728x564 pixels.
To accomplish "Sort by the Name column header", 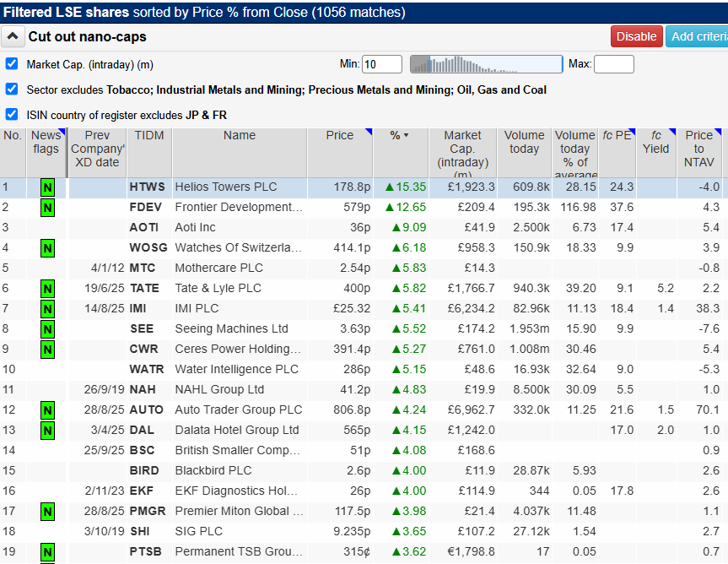I will click(x=239, y=152).
